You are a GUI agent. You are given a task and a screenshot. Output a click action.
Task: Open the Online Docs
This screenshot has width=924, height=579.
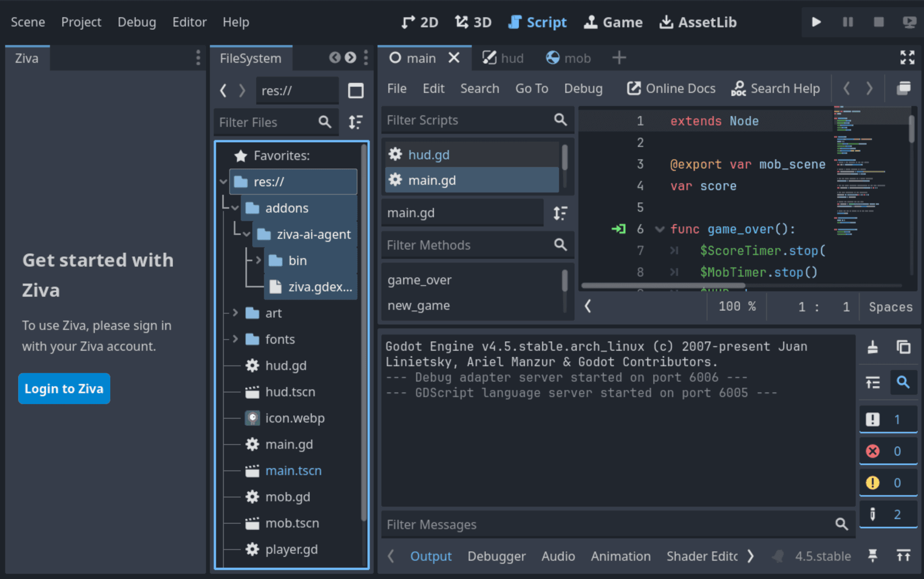tap(671, 88)
